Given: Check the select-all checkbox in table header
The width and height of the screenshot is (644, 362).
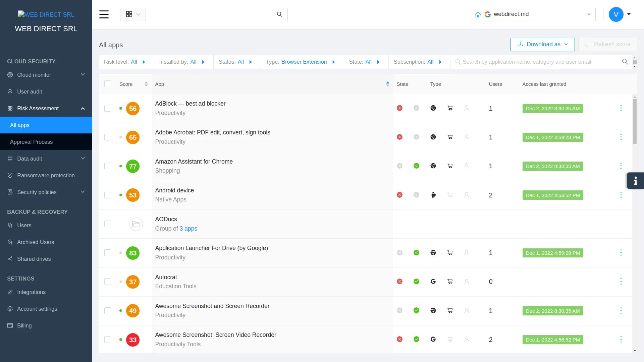Looking at the screenshot, I should (107, 84).
